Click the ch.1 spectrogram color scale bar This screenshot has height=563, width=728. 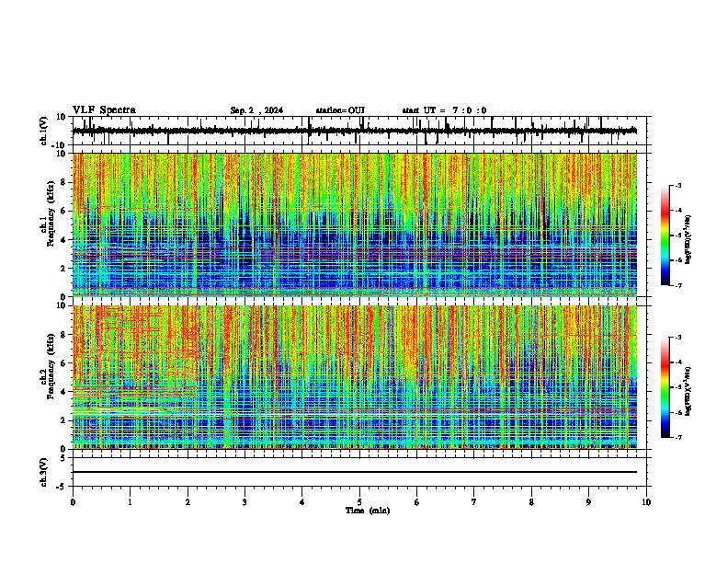coord(665,236)
